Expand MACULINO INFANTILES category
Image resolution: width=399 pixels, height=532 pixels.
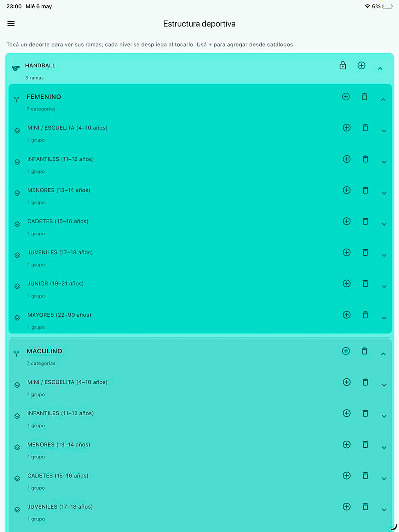[384, 416]
